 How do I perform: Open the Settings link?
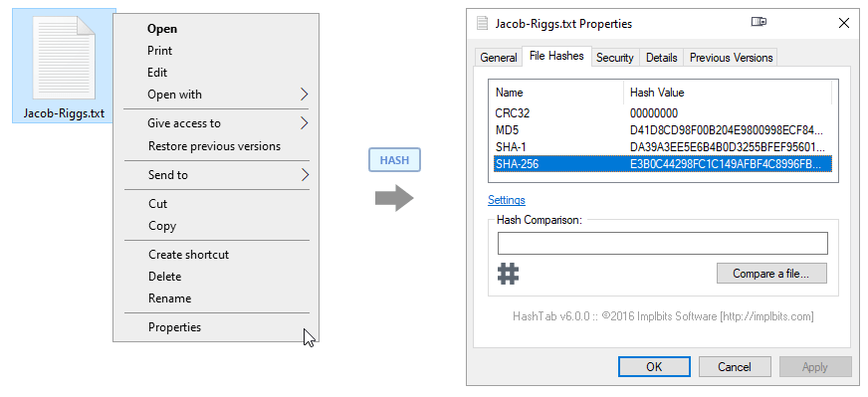click(507, 200)
